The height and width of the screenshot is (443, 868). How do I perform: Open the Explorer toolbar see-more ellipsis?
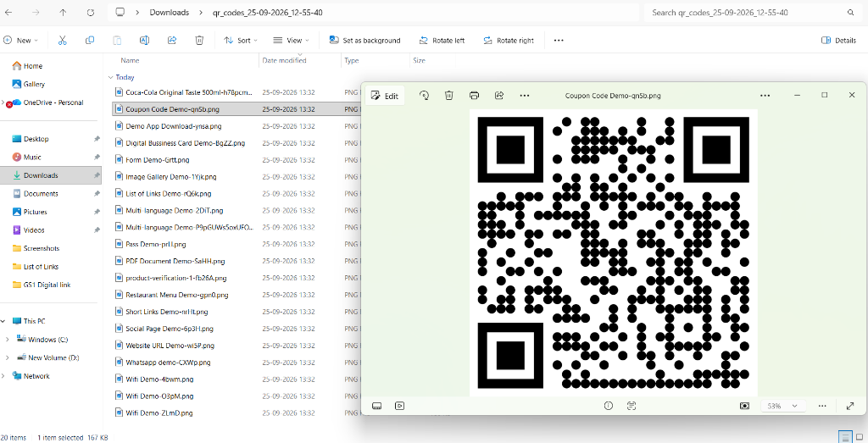coord(559,41)
